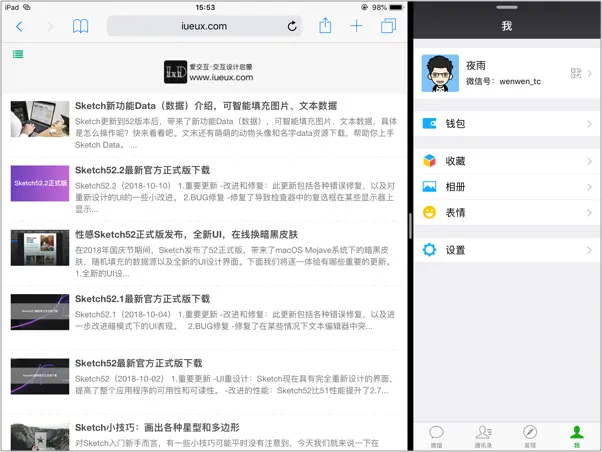
Task: Open profile details chevron beside QR code
Action: click(x=590, y=73)
